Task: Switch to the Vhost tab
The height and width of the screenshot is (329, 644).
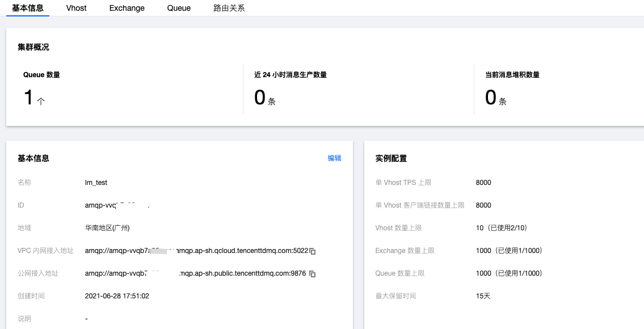Action: pos(76,8)
